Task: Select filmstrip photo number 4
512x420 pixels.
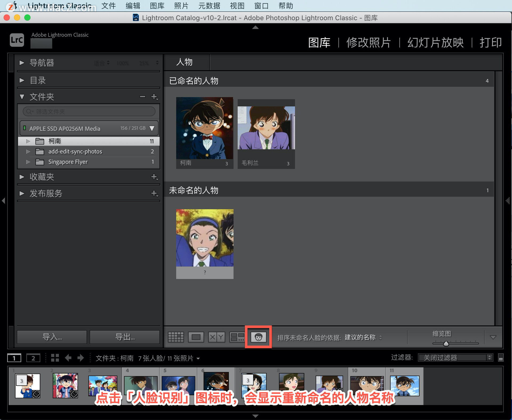Action: (141, 386)
